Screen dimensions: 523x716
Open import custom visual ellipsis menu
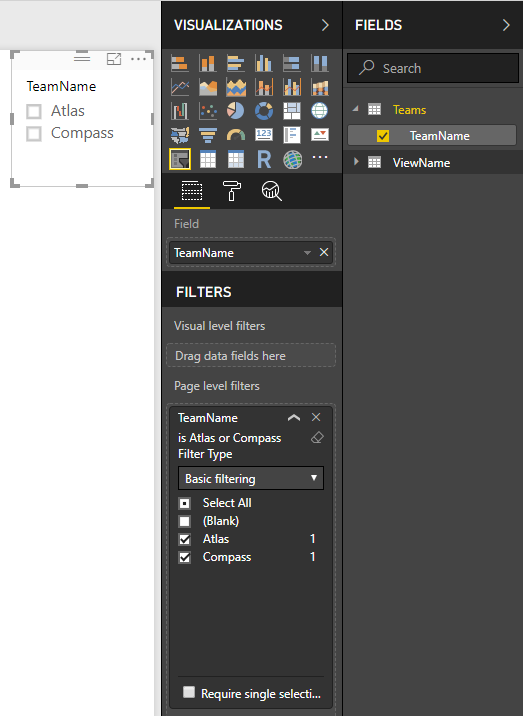point(320,157)
